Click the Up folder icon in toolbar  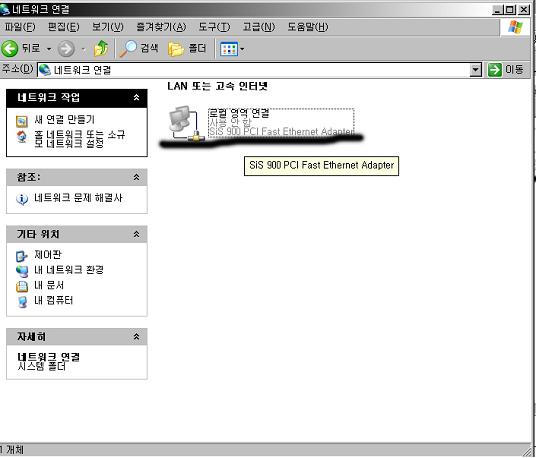101,49
